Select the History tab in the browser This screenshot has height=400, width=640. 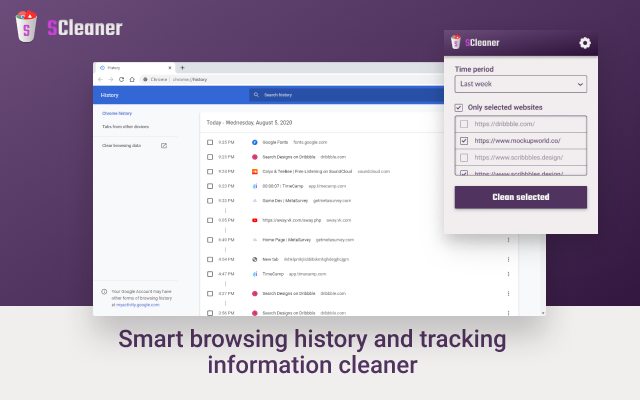(134, 68)
